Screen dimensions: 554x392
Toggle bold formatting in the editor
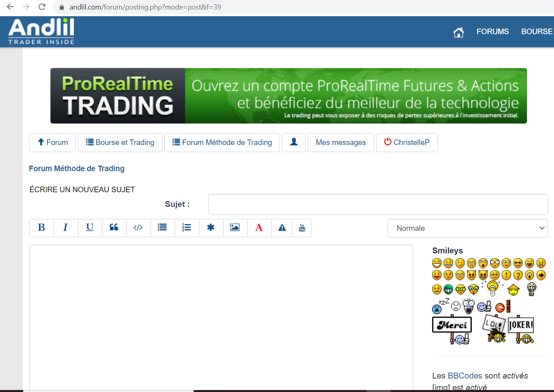(x=42, y=228)
